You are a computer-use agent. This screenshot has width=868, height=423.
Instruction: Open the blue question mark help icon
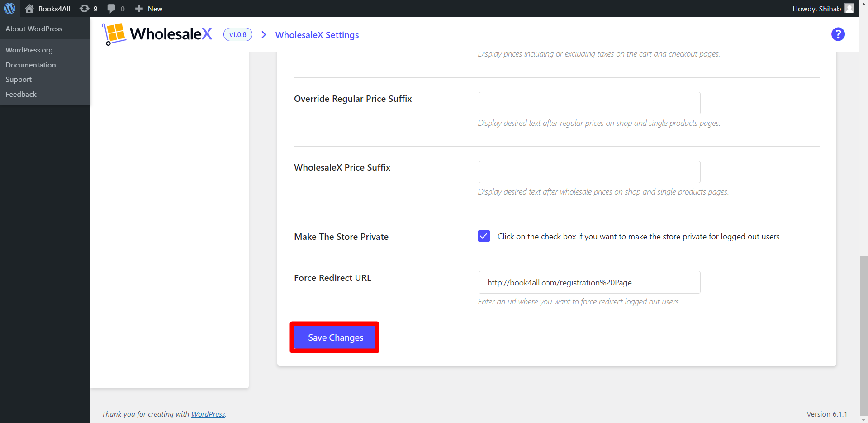pyautogui.click(x=838, y=34)
